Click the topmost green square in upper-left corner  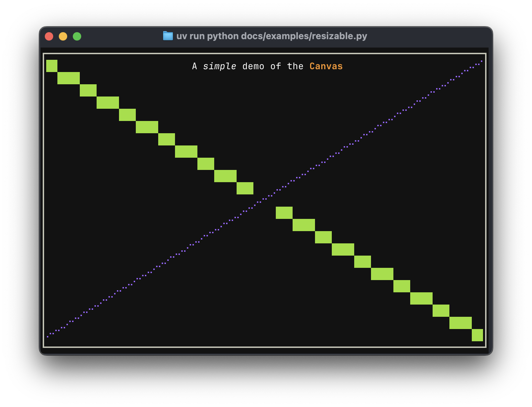coord(51,66)
